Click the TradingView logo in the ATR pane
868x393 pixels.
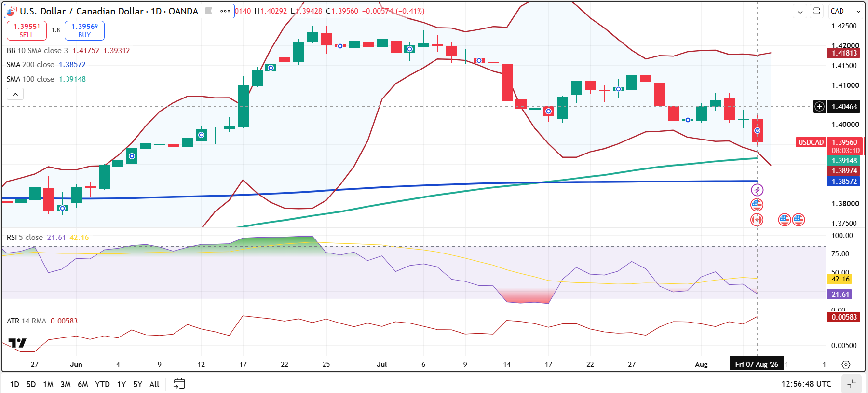pos(17,343)
